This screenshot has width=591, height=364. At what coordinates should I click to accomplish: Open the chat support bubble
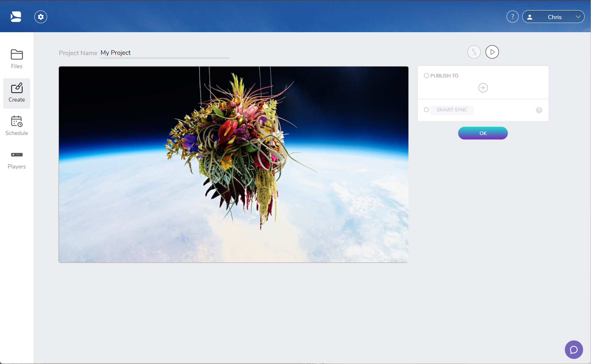(x=573, y=350)
